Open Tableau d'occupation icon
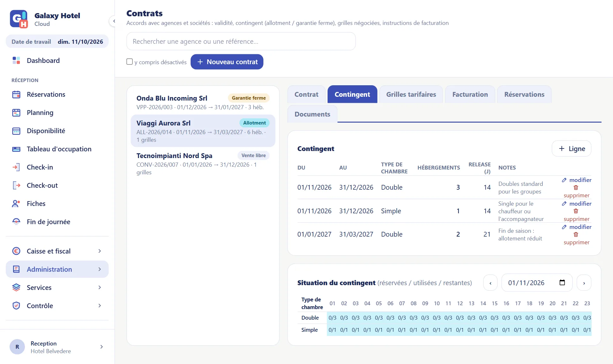613x364 pixels. click(x=16, y=149)
